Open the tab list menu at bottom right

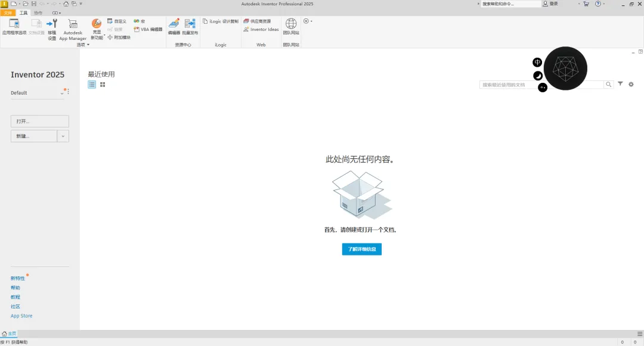pyautogui.click(x=640, y=333)
